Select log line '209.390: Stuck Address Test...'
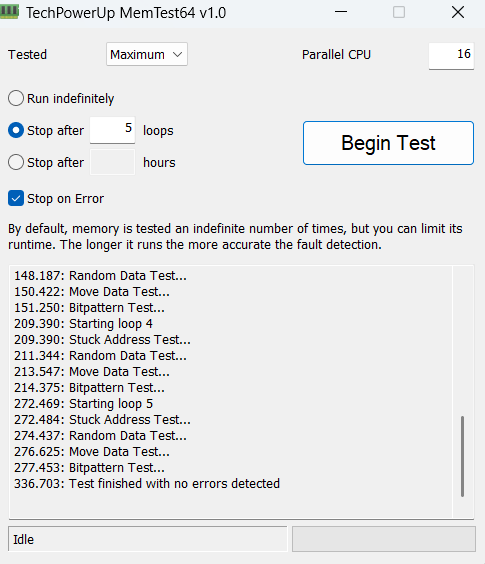This screenshot has width=485, height=564. (x=102, y=340)
